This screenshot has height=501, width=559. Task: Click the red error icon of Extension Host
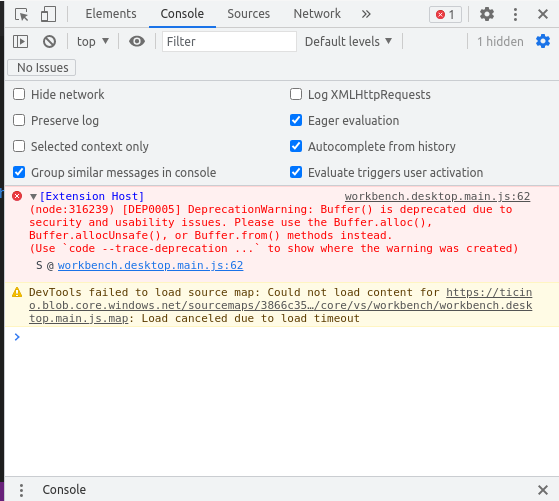point(17,196)
